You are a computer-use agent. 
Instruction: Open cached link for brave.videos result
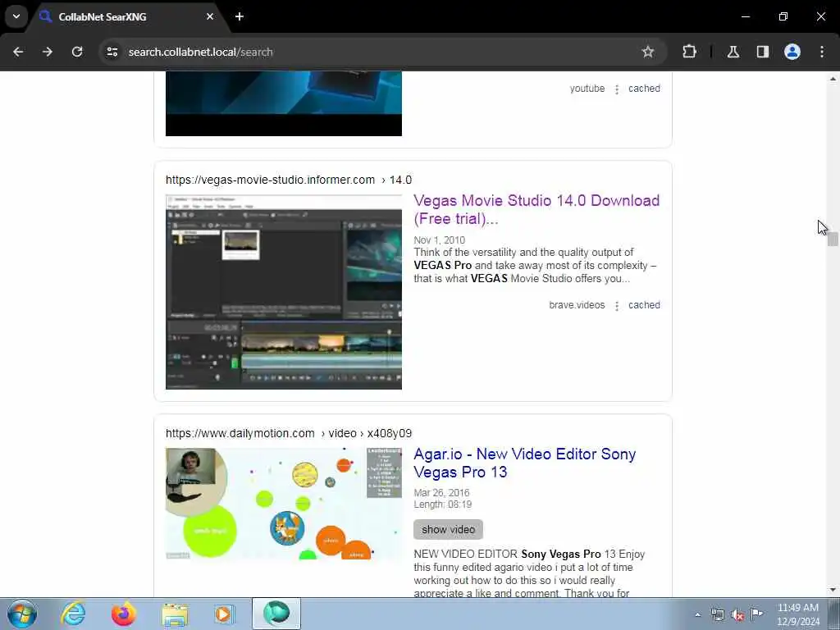click(644, 305)
